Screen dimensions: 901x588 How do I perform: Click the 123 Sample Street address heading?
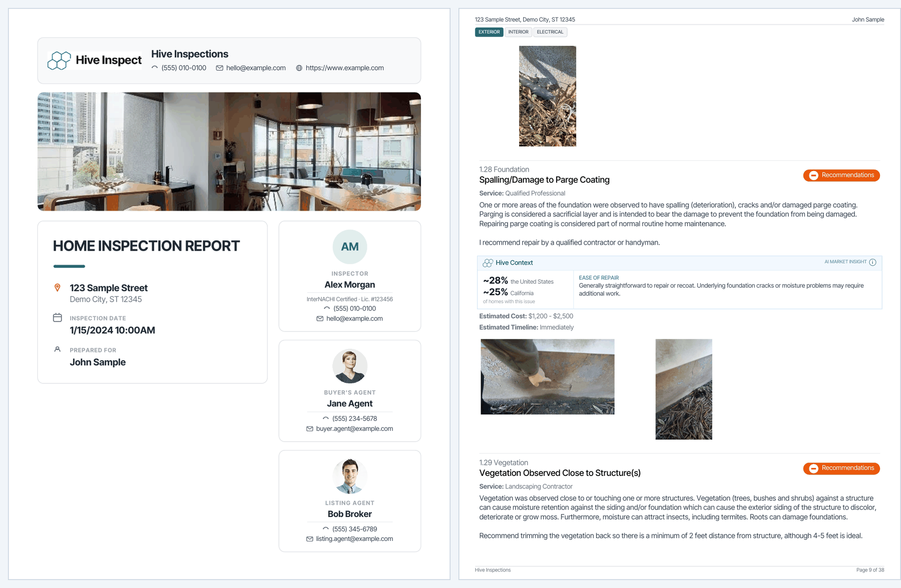pos(109,288)
